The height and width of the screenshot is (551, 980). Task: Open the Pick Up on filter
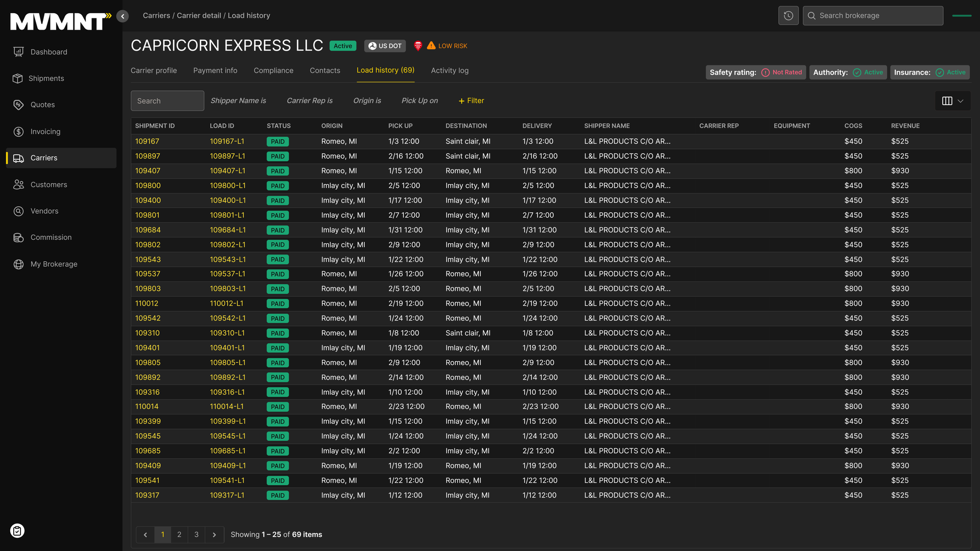[x=420, y=101]
